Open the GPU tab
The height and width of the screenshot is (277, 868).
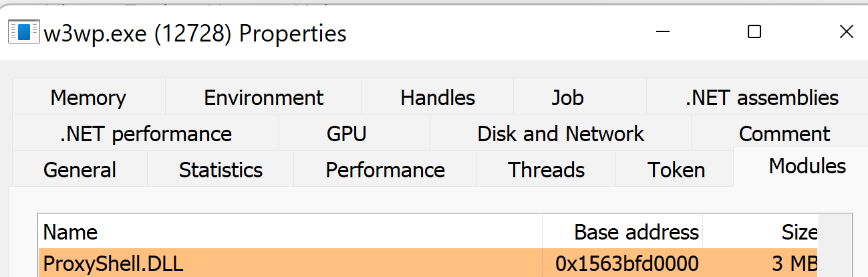pyautogui.click(x=346, y=134)
